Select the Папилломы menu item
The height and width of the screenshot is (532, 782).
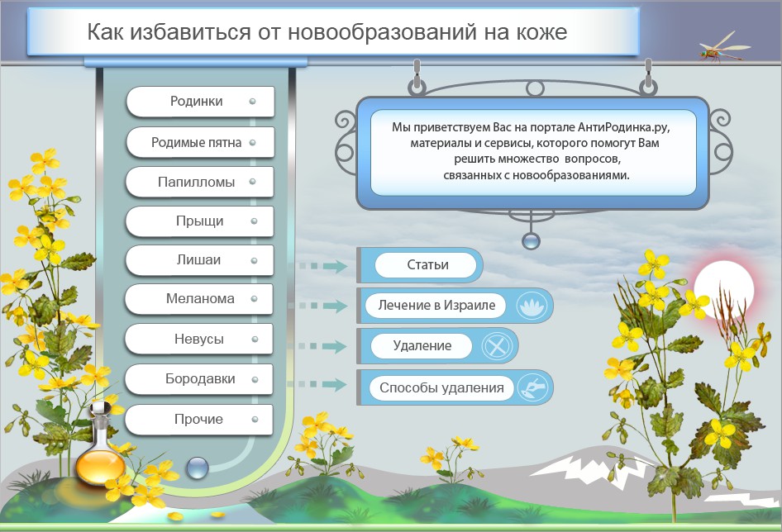tap(200, 182)
